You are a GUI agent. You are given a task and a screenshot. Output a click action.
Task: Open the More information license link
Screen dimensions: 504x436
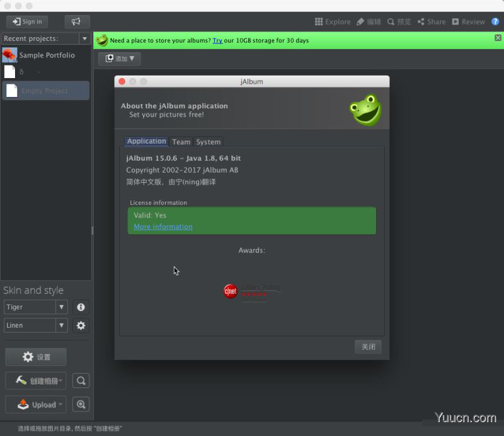tap(163, 227)
